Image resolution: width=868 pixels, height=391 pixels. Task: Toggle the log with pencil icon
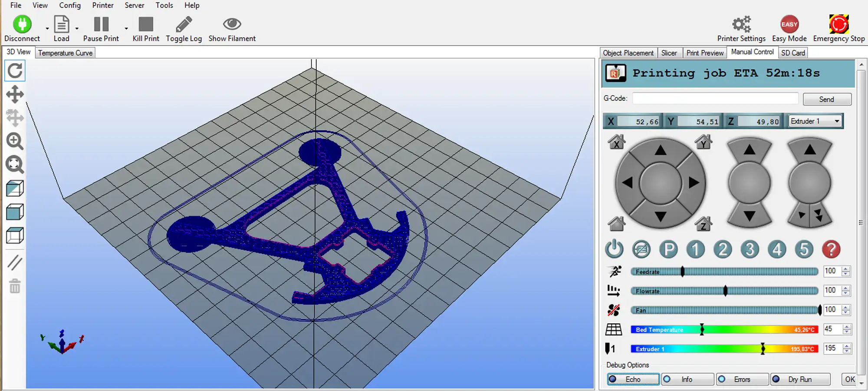click(x=184, y=24)
